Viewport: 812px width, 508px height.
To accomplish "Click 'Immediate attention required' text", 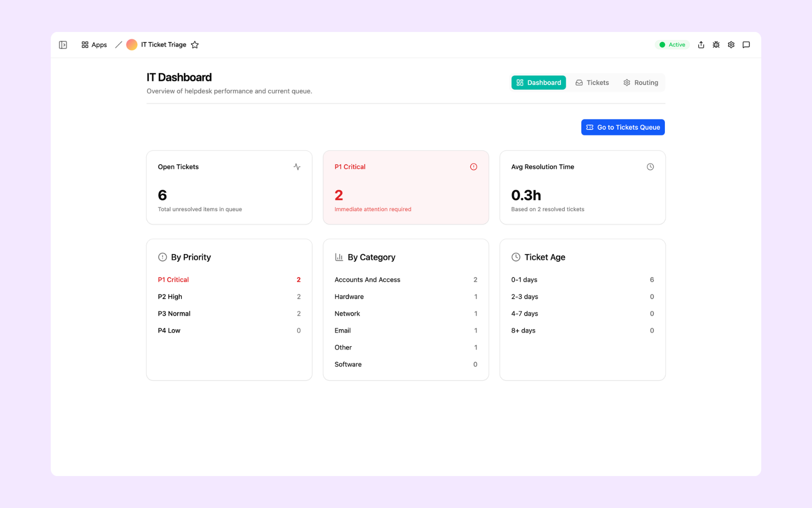I will [373, 209].
